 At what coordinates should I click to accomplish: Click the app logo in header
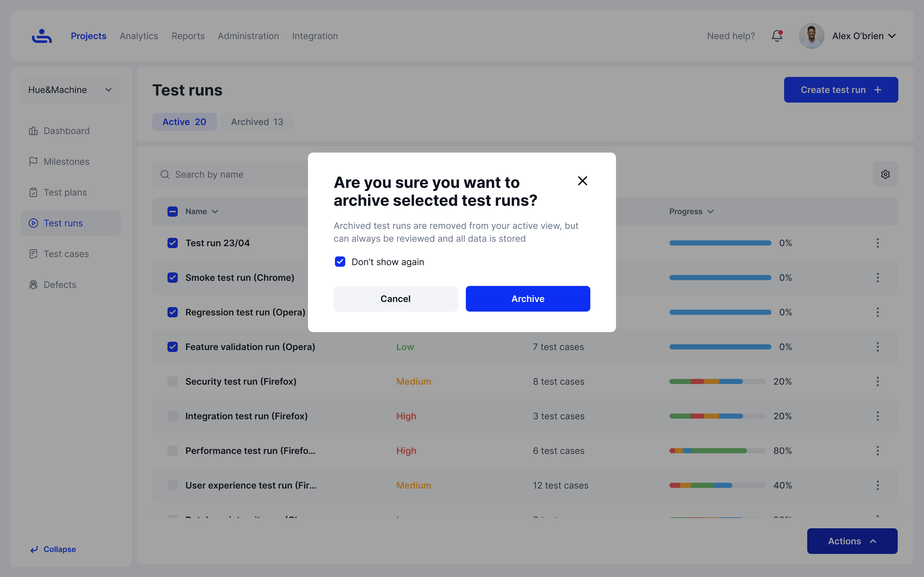(42, 36)
